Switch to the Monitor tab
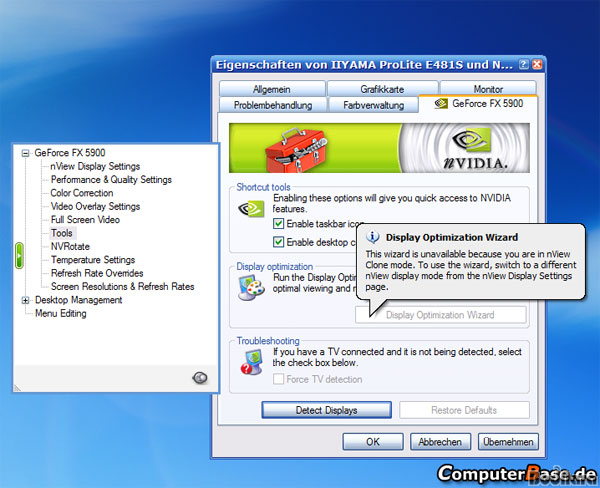 pyautogui.click(x=488, y=88)
